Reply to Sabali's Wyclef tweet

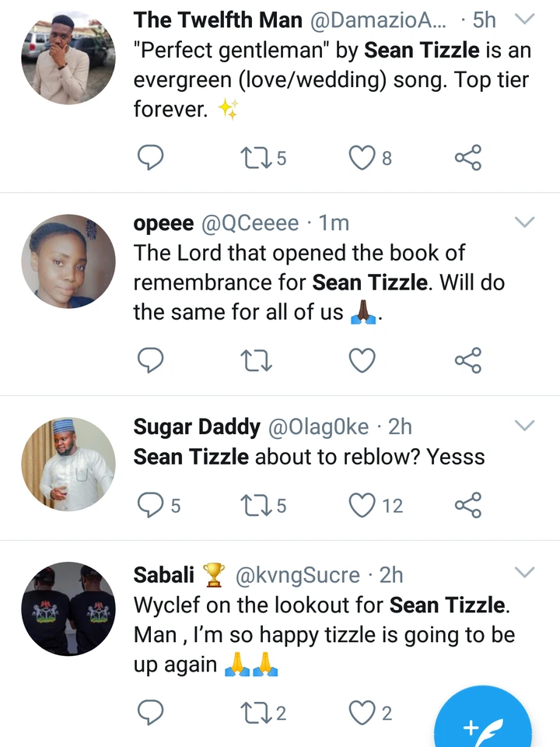click(150, 712)
